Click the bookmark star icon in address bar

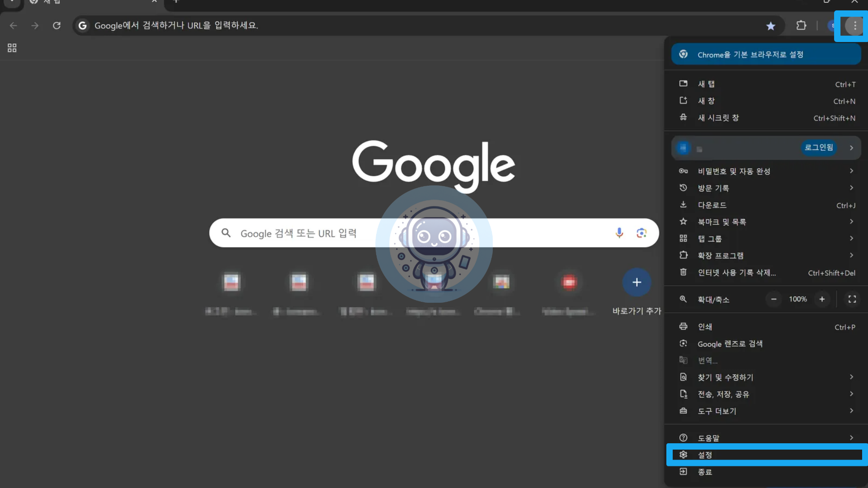(771, 26)
